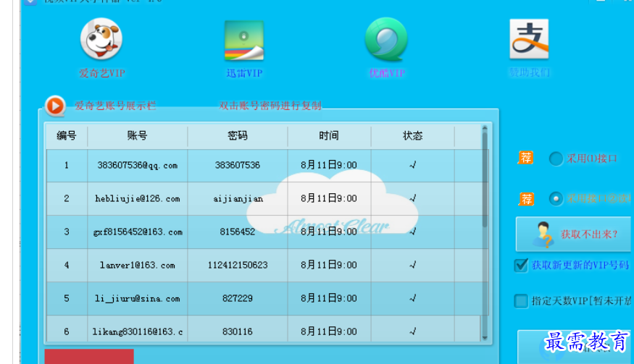Viewport: 634px width, 364px height.
Task: Select account li_jiuru@sina.com
Action: point(138,299)
